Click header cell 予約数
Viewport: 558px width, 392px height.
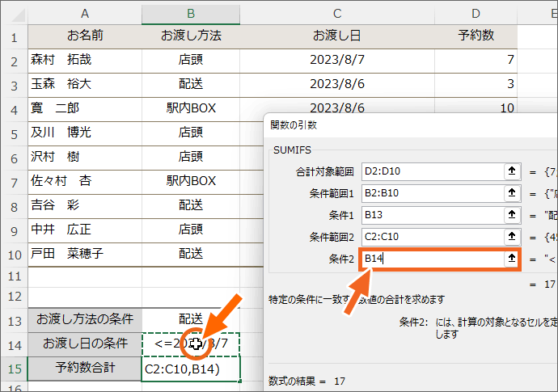coord(476,36)
